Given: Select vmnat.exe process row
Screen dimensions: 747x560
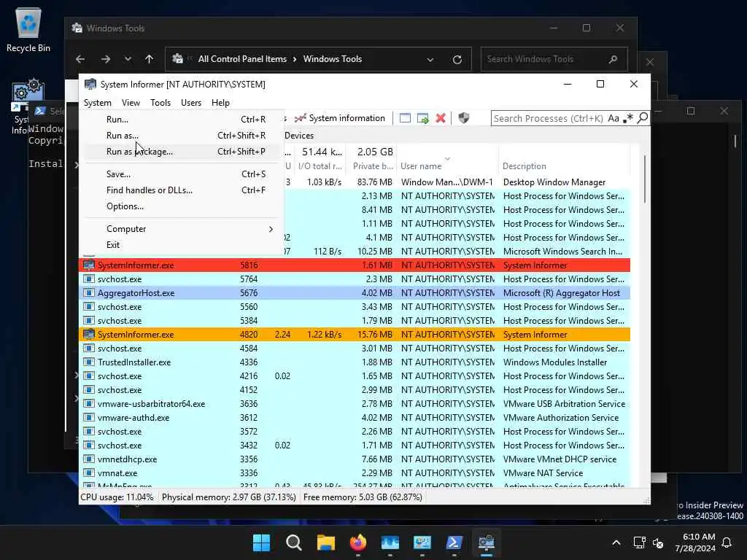Looking at the screenshot, I should [355, 472].
